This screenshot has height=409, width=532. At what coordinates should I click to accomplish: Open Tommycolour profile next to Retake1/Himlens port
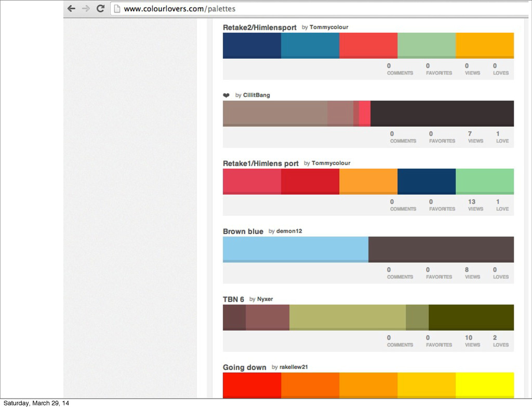click(x=331, y=163)
